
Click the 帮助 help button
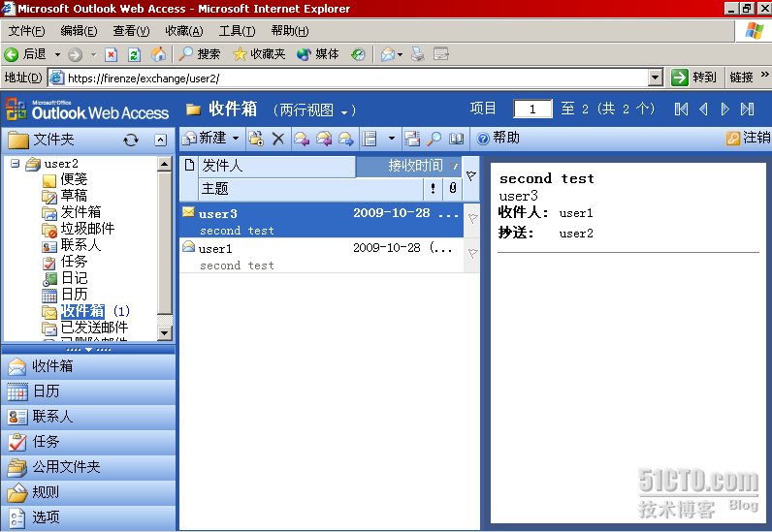point(499,138)
